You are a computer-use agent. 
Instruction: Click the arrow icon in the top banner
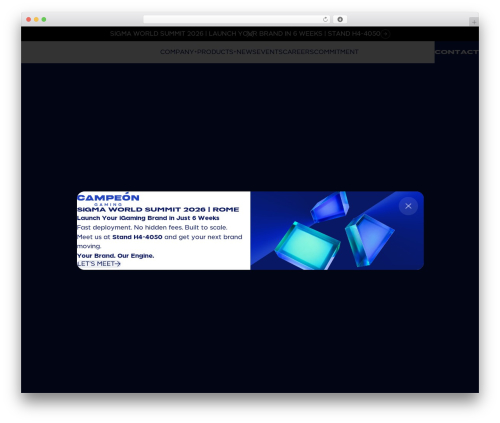point(385,34)
